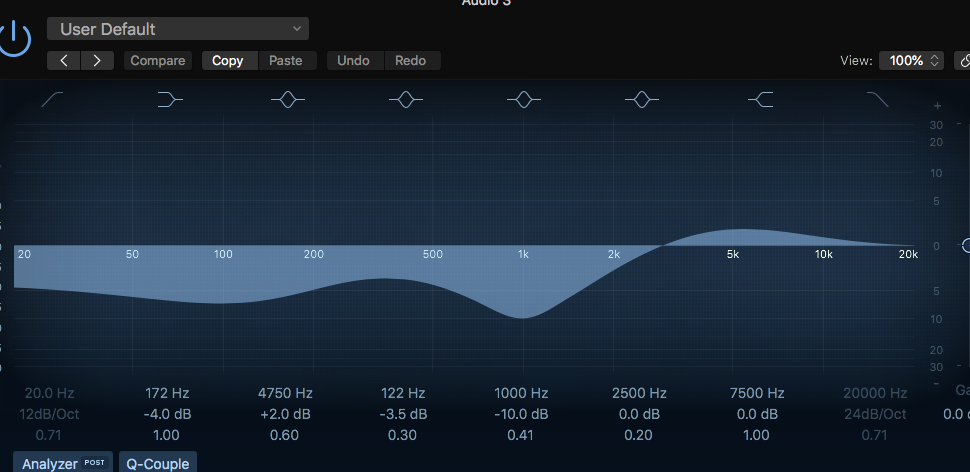
Task: Open the View 100% size dropdown
Action: pos(910,61)
